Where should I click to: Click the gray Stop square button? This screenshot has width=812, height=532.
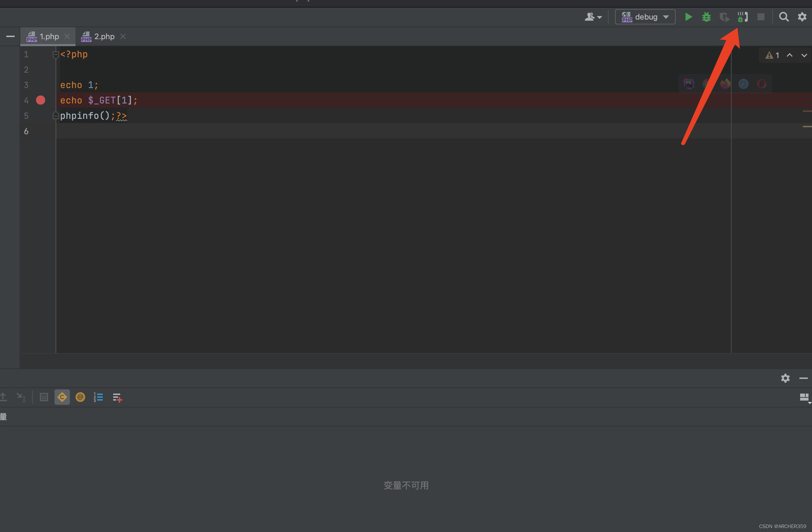click(761, 17)
